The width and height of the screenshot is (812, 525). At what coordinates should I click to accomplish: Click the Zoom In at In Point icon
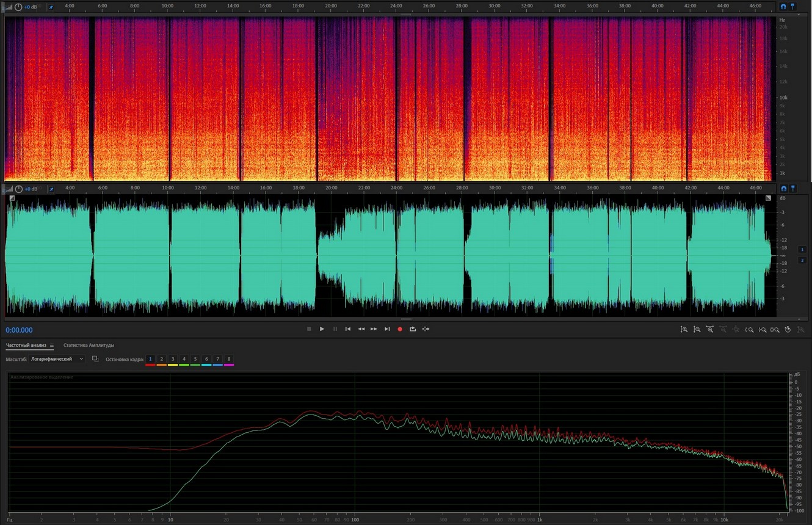click(749, 330)
